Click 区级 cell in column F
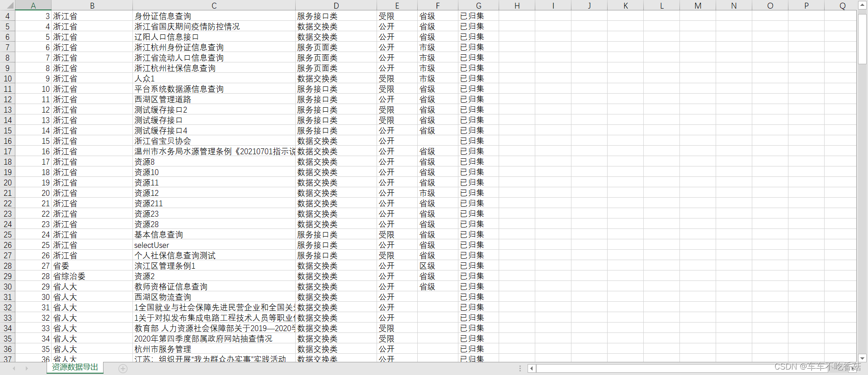The height and width of the screenshot is (375, 868). [438, 266]
